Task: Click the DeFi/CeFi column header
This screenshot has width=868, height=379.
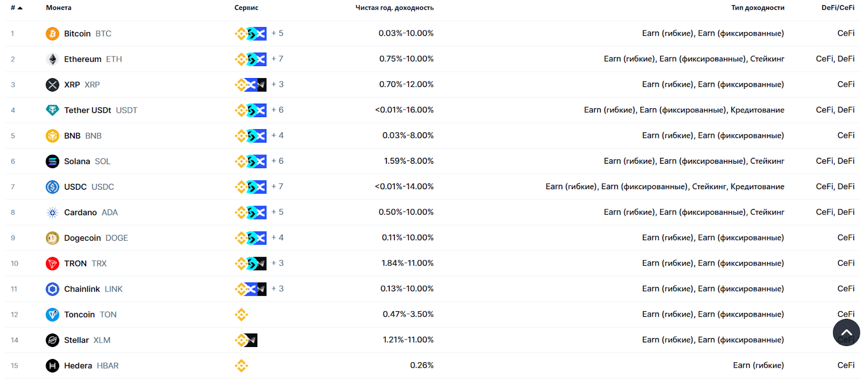Action: [x=838, y=8]
